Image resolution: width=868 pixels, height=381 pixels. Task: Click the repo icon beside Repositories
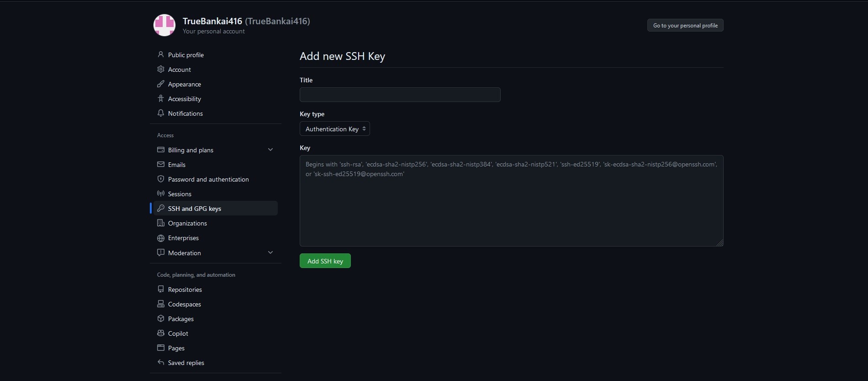coord(161,289)
